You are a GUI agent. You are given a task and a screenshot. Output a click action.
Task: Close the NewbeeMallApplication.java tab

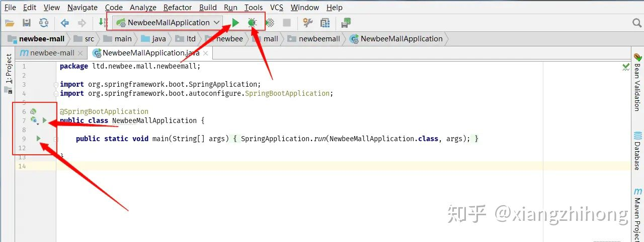(205, 53)
